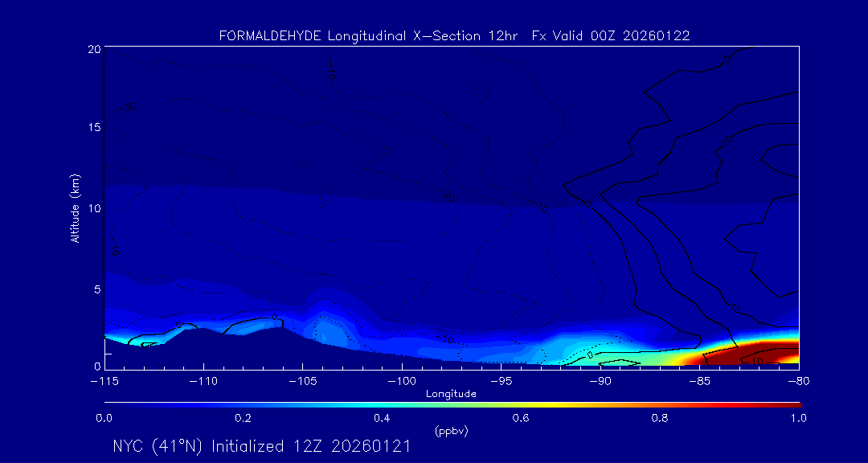Select the -100 longitude tick label

(x=401, y=380)
